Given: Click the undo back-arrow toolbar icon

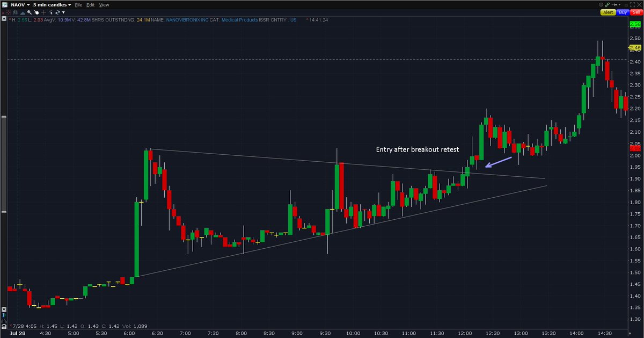Looking at the screenshot, I should (50, 12).
